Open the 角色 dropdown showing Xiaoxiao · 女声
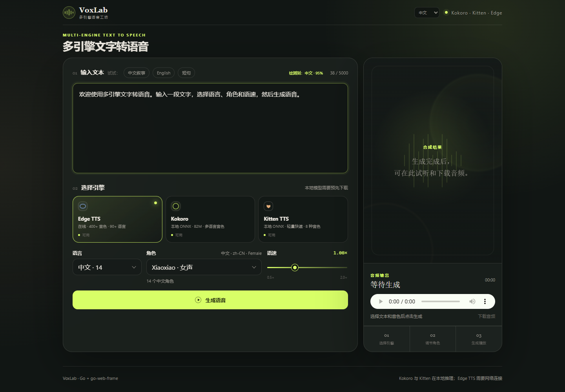 click(x=204, y=267)
